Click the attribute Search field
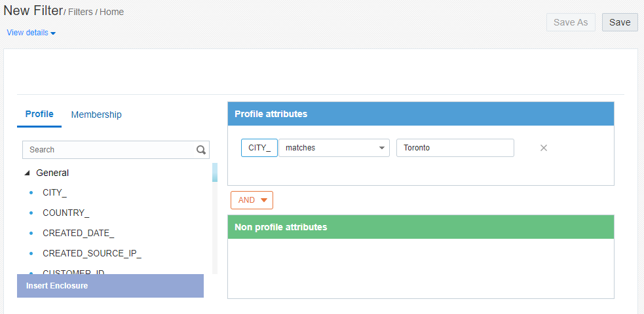 point(108,150)
